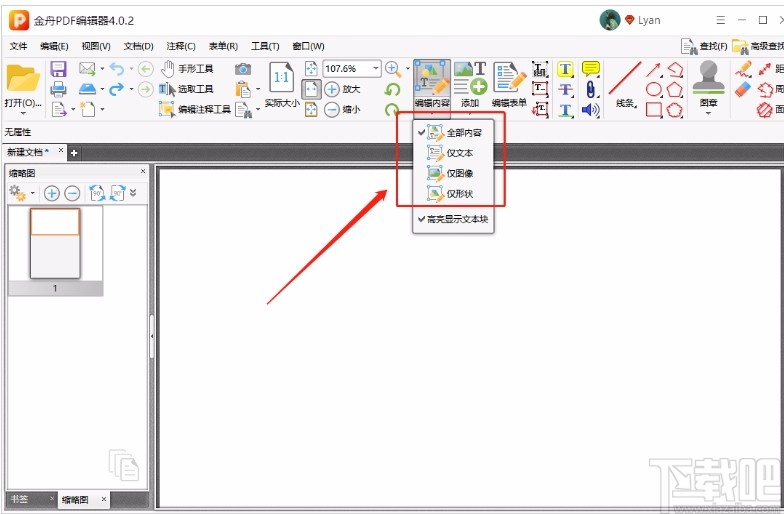784x514 pixels.
Task: Click the Zoom out (缩小) button
Action: 342,109
